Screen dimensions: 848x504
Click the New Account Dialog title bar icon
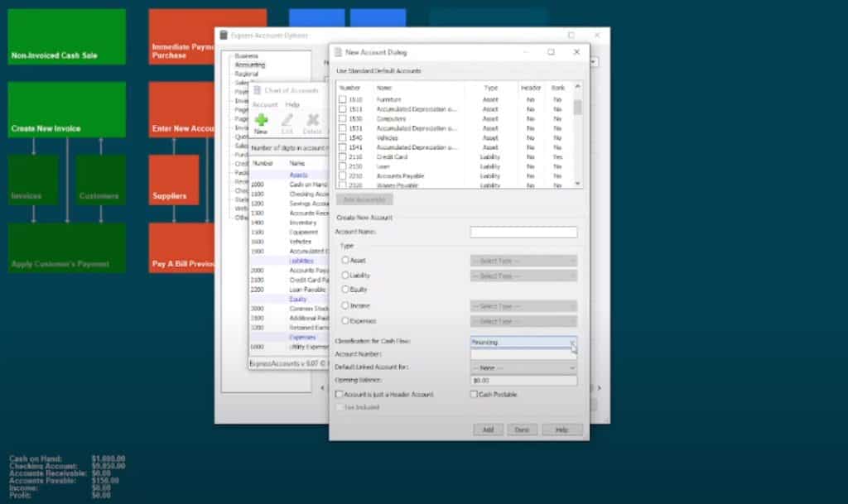(x=337, y=52)
